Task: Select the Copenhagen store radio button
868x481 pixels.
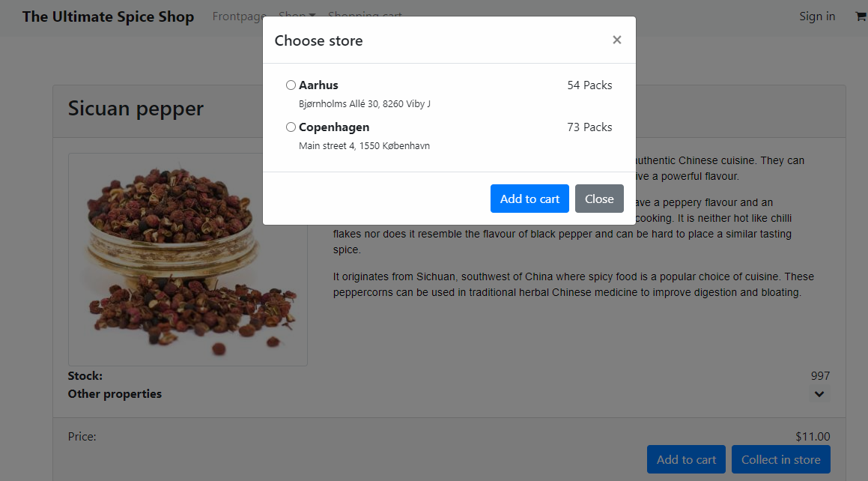Action: pos(291,127)
